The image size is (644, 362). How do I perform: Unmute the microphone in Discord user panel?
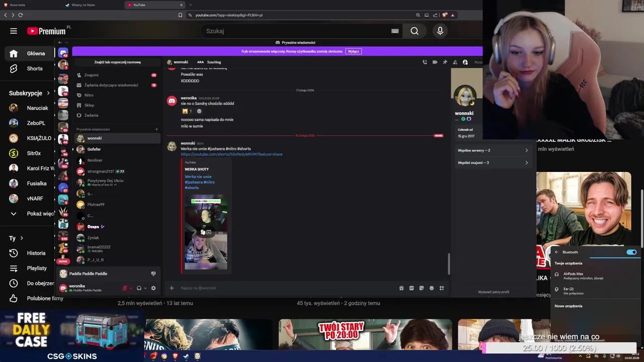[125, 288]
